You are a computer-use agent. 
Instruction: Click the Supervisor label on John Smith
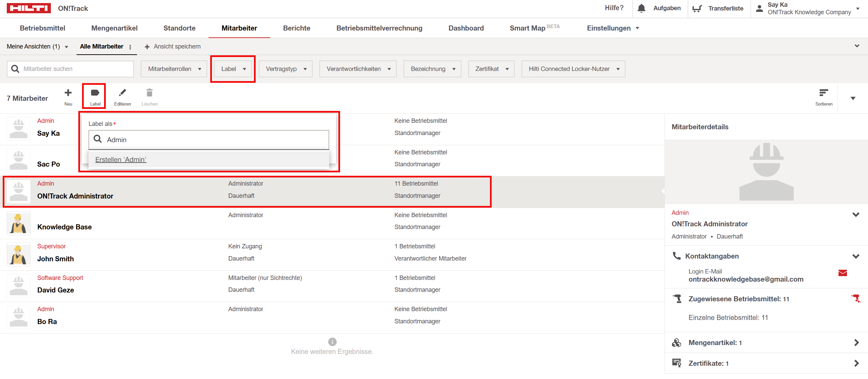click(x=52, y=246)
